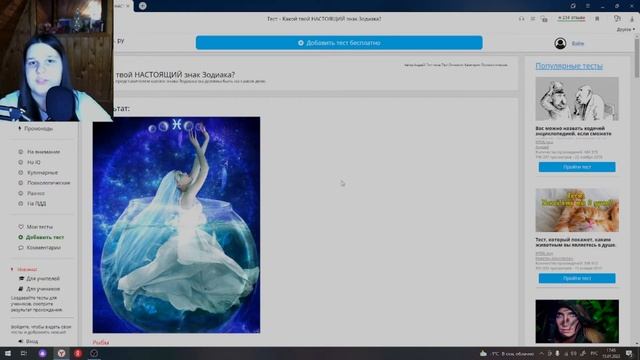The height and width of the screenshot is (360, 640).
Task: Open the notification center on the taskbar
Action: pos(629,353)
